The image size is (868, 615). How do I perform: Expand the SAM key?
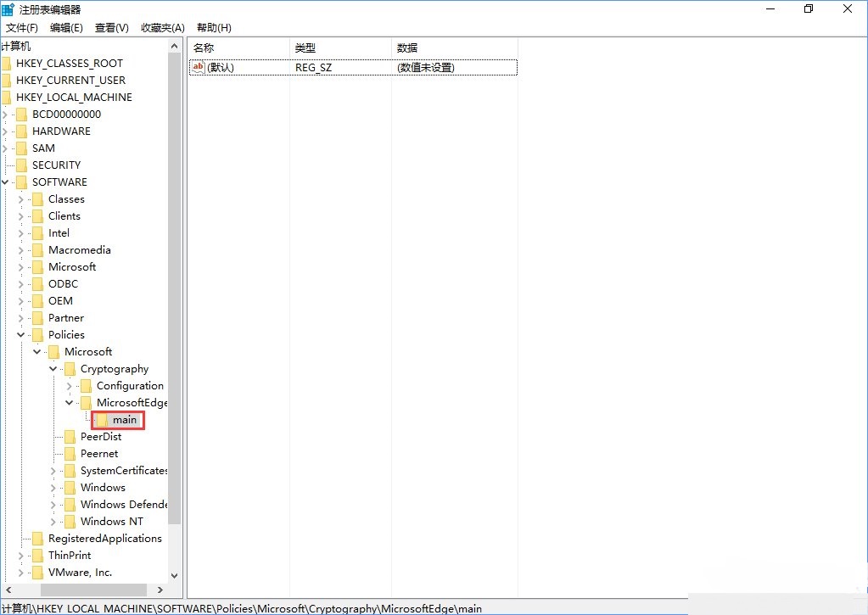5,148
